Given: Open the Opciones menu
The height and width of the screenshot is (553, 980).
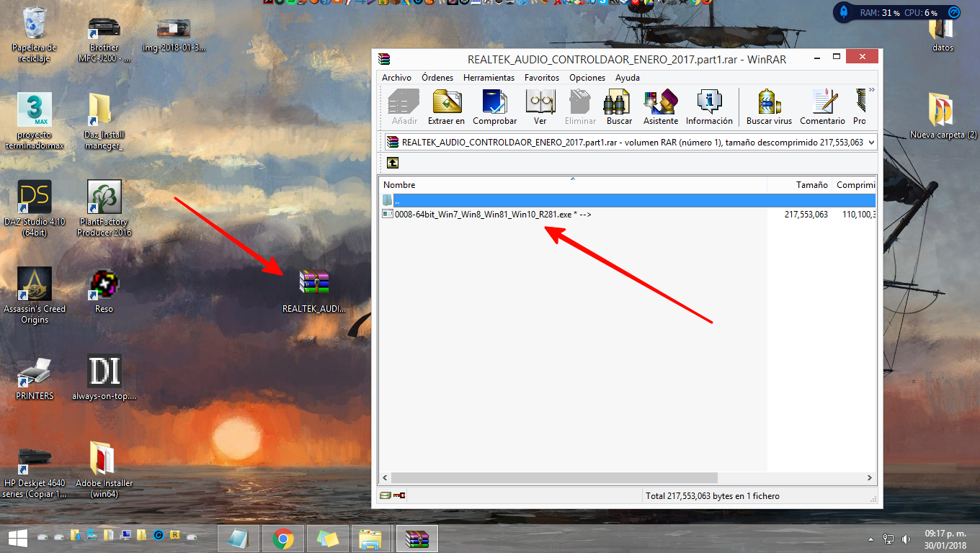Looking at the screenshot, I should click(587, 77).
